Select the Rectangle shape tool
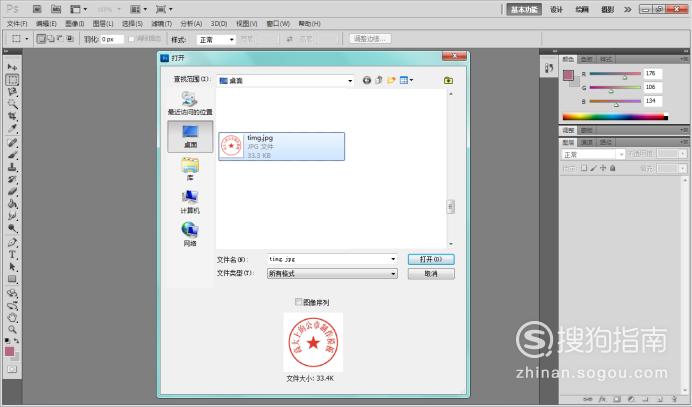Screen dimensions: 692x407 pyautogui.click(x=12, y=279)
